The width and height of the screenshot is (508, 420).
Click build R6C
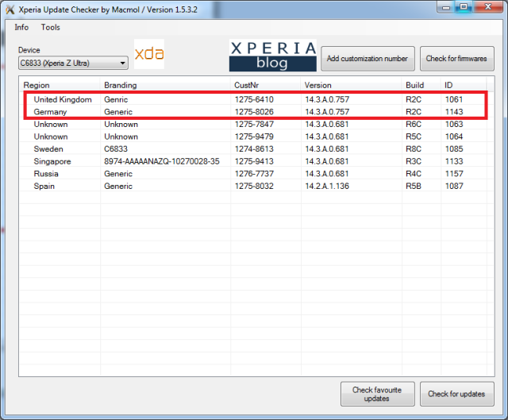pyautogui.click(x=414, y=124)
